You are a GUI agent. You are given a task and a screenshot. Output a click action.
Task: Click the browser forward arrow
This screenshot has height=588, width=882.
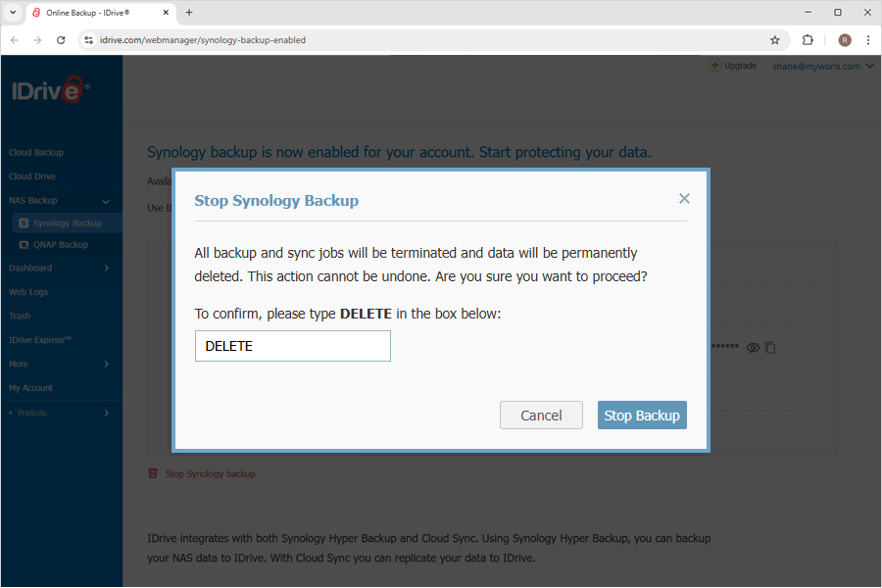[37, 40]
